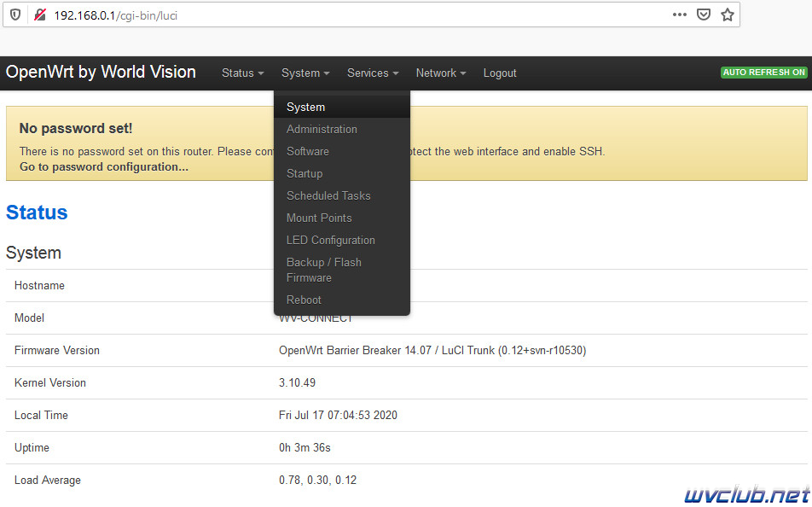This screenshot has height=507, width=812.
Task: Open Scheduled Tasks entry
Action: tap(342, 196)
